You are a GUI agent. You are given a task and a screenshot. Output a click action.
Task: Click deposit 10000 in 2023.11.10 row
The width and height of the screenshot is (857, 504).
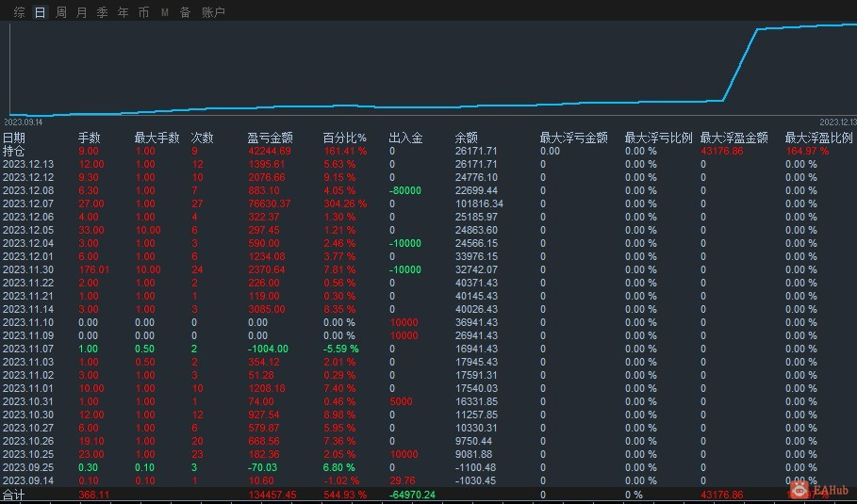(404, 322)
